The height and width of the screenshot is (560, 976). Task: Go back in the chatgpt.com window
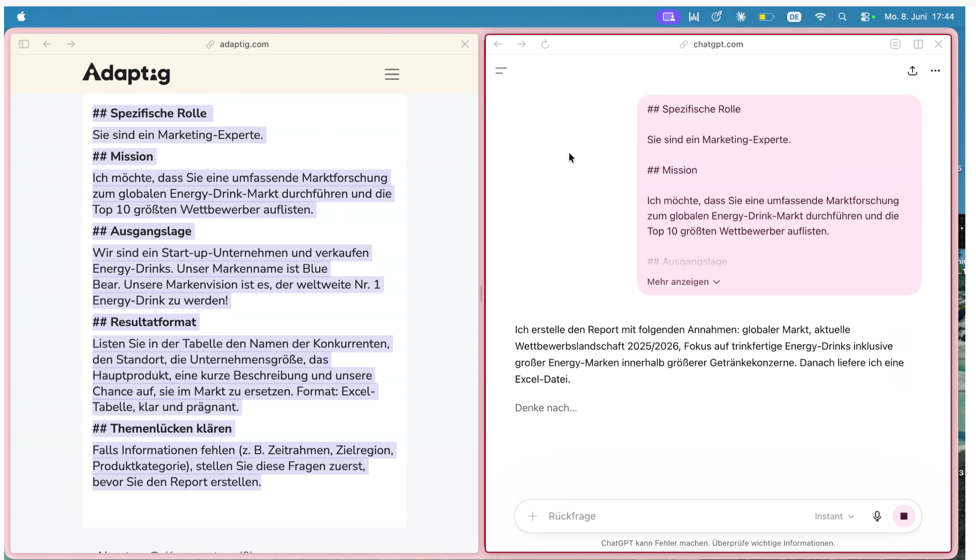[498, 44]
